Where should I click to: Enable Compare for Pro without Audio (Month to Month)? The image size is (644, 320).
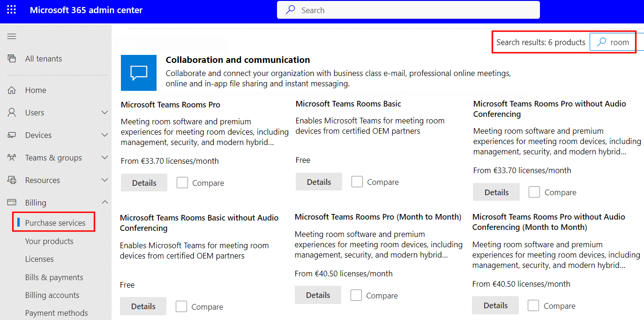(x=533, y=305)
